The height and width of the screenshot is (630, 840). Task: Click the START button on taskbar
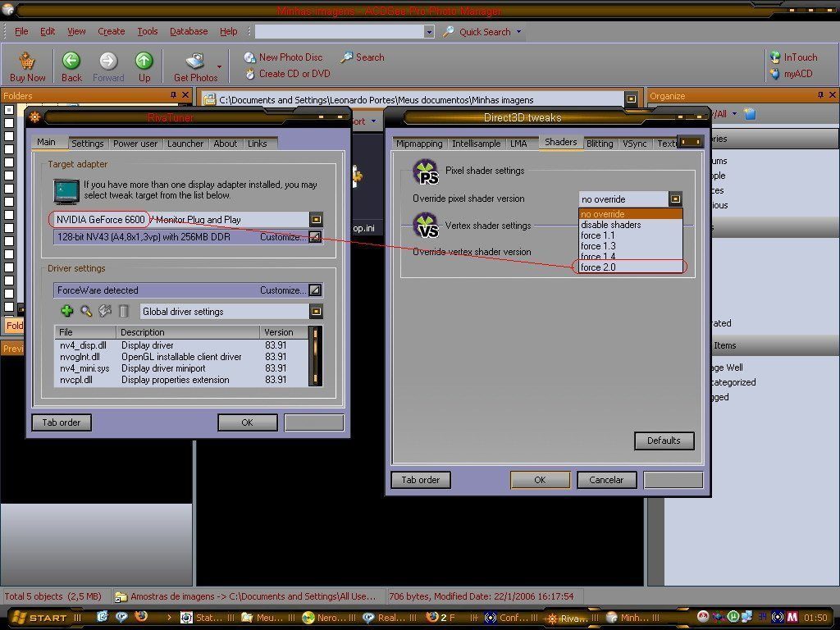[x=41, y=618]
